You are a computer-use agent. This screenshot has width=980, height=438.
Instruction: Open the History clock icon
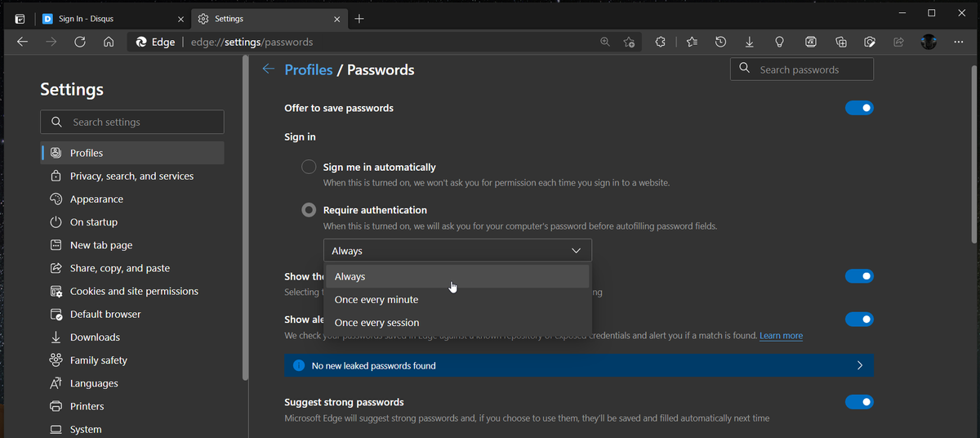720,42
